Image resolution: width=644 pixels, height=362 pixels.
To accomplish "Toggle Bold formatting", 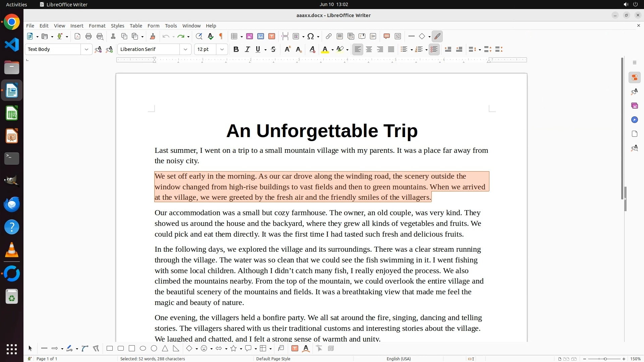I will pyautogui.click(x=236, y=49).
